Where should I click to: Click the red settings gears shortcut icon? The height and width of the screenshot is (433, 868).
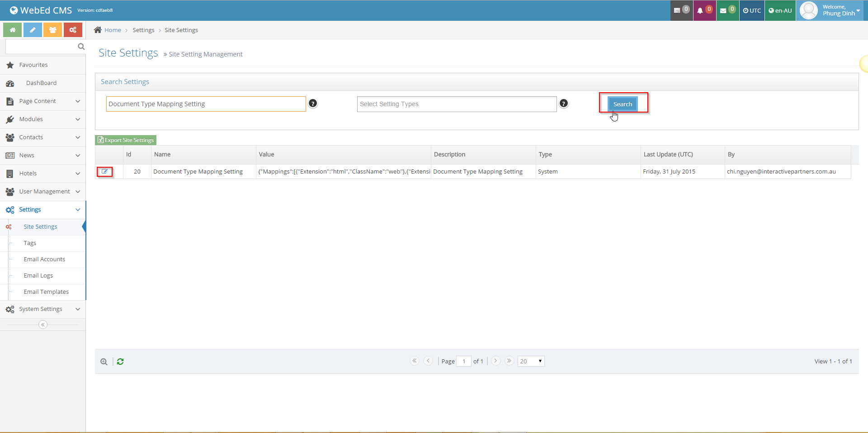[73, 30]
